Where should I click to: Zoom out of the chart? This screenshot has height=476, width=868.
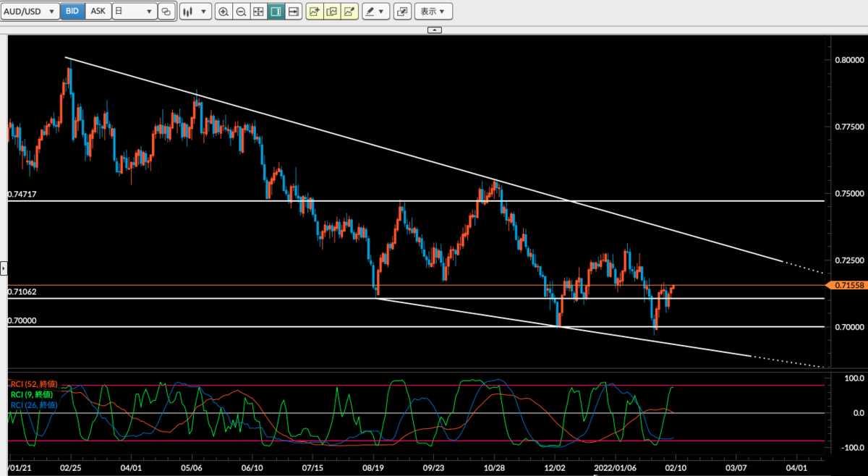241,11
